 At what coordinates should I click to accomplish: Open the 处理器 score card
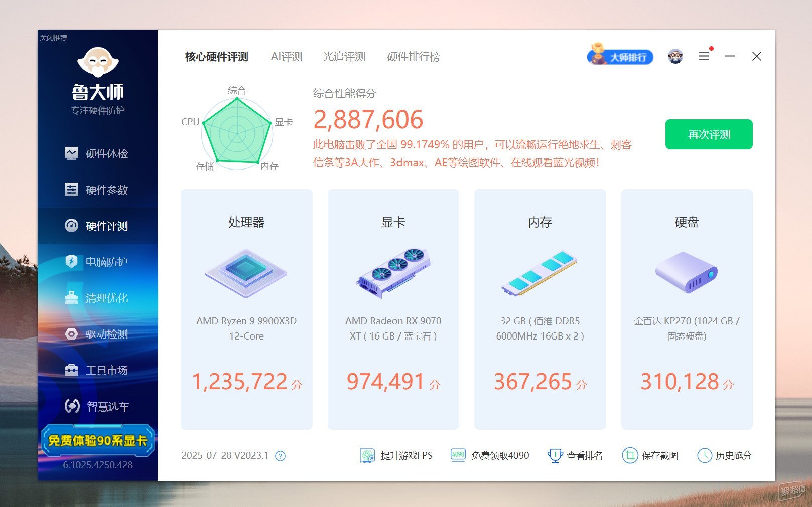[246, 309]
